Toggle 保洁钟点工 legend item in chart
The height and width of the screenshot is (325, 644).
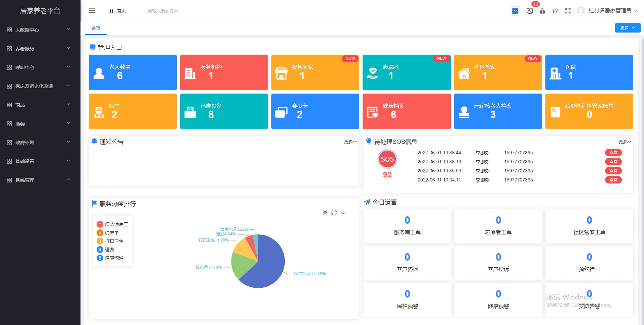tap(113, 224)
